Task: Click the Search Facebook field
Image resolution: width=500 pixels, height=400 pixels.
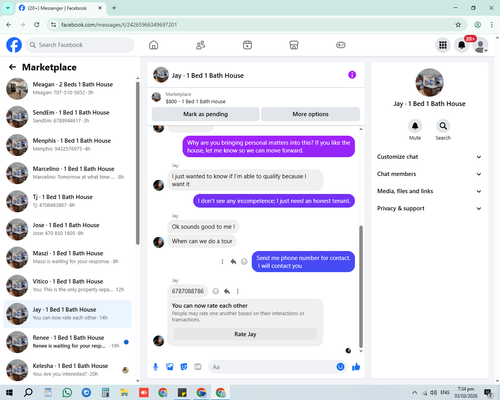Action: pos(80,45)
